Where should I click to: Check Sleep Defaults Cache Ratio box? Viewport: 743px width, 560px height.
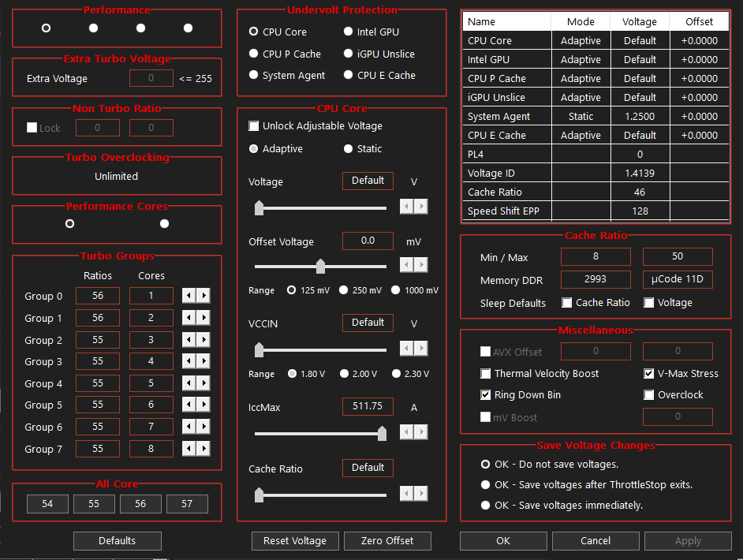point(567,302)
